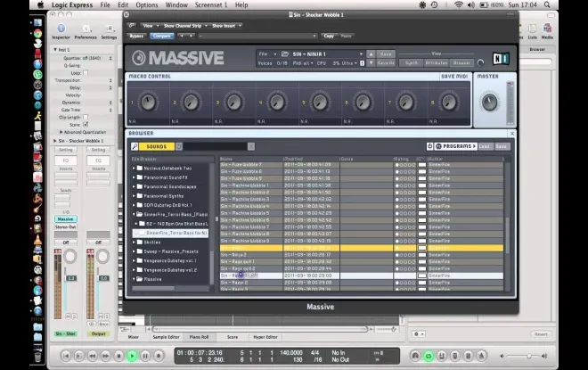588x370 pixels.
Task: Click the Inspector toolbar icon
Action: point(61,29)
